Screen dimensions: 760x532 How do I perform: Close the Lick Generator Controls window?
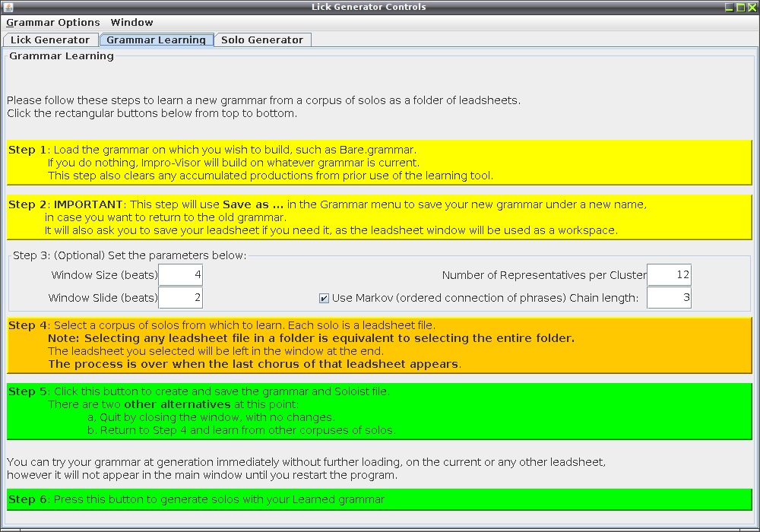point(752,8)
